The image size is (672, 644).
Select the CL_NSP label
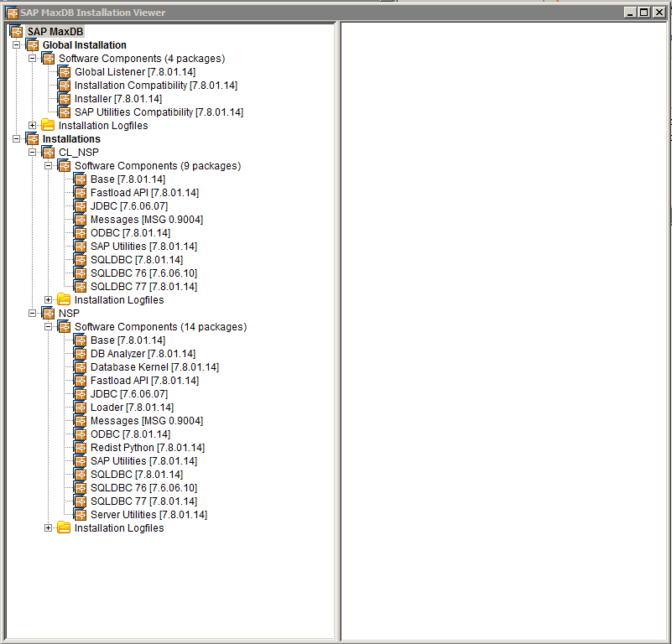click(x=79, y=152)
